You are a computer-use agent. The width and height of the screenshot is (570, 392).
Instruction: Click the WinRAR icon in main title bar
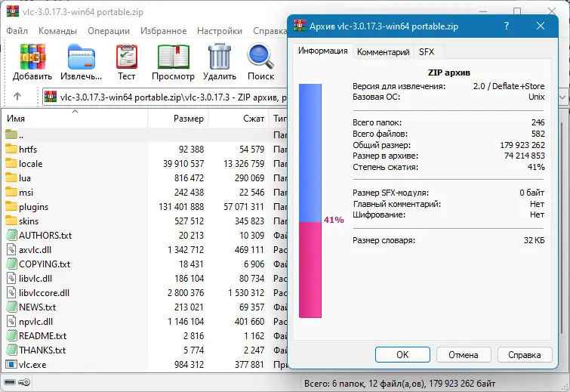(13, 11)
